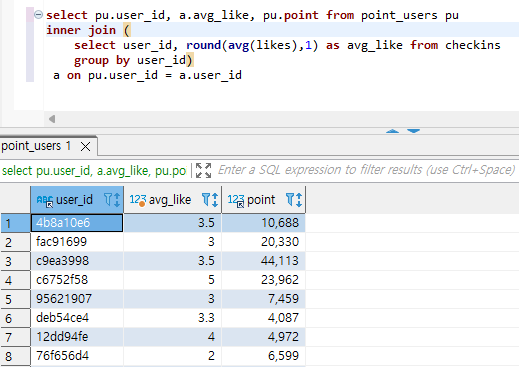The height and width of the screenshot is (367, 519).
Task: Click 'round' function in SQL editor
Action: [x=203, y=45]
